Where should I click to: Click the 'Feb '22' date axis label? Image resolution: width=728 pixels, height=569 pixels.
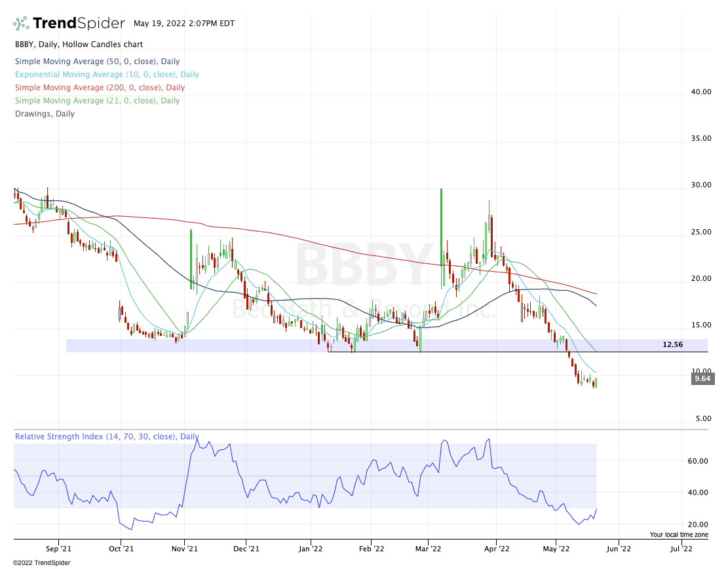(x=372, y=549)
